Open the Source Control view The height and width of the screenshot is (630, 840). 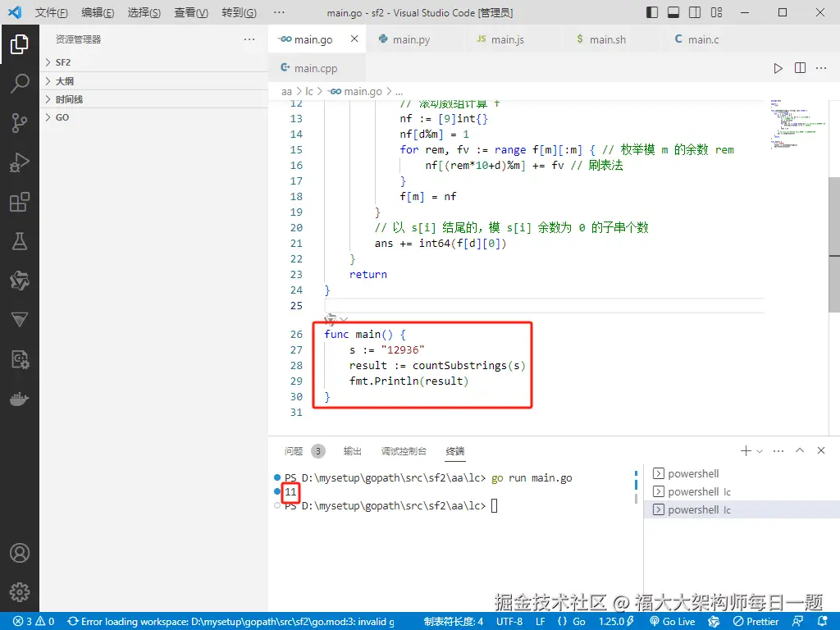pyautogui.click(x=20, y=123)
